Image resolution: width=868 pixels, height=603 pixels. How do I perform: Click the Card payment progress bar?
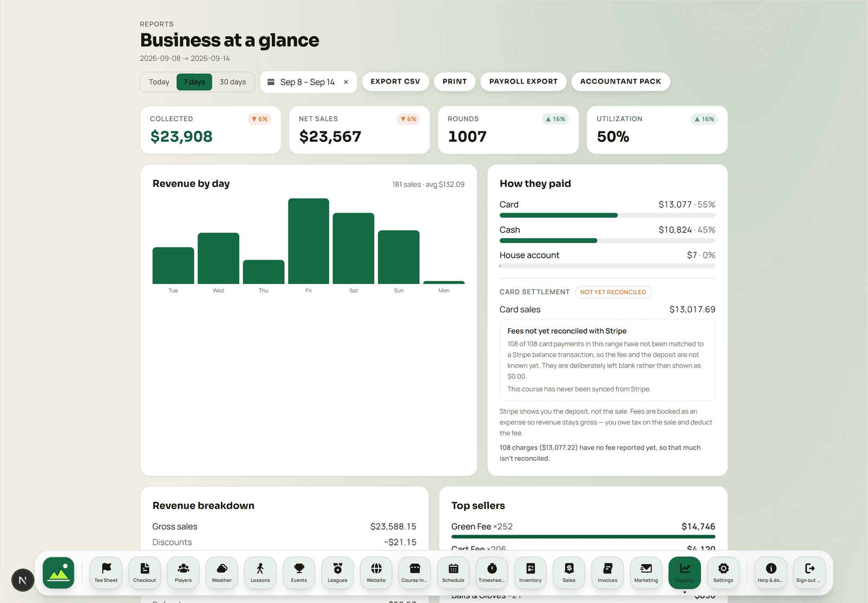[607, 215]
